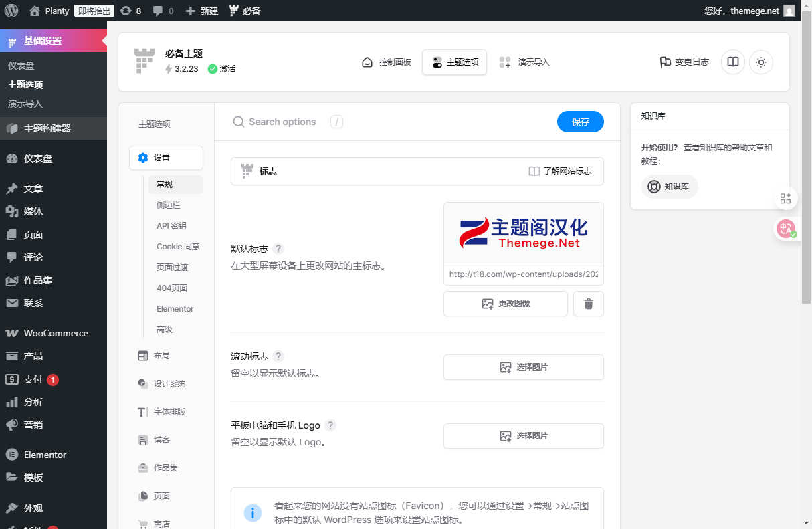Delete logo with trash icon button
812x529 pixels.
point(589,304)
